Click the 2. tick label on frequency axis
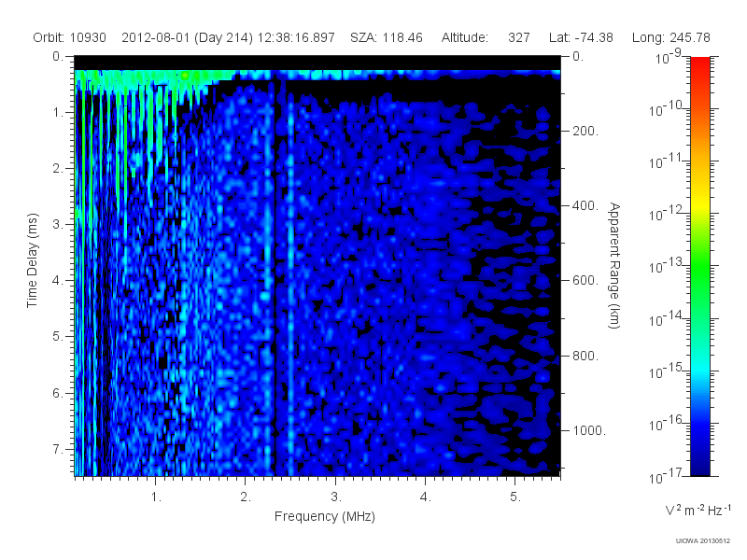The height and width of the screenshot is (560, 747). 246,497
